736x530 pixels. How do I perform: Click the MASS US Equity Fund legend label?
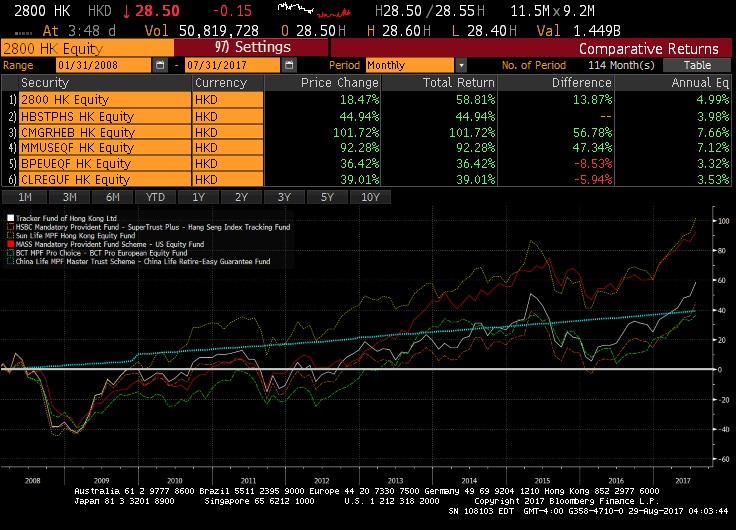(110, 244)
